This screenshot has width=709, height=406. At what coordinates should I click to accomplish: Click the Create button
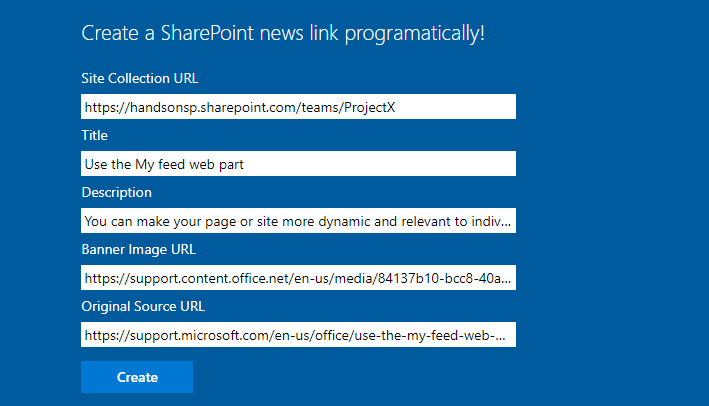click(137, 377)
